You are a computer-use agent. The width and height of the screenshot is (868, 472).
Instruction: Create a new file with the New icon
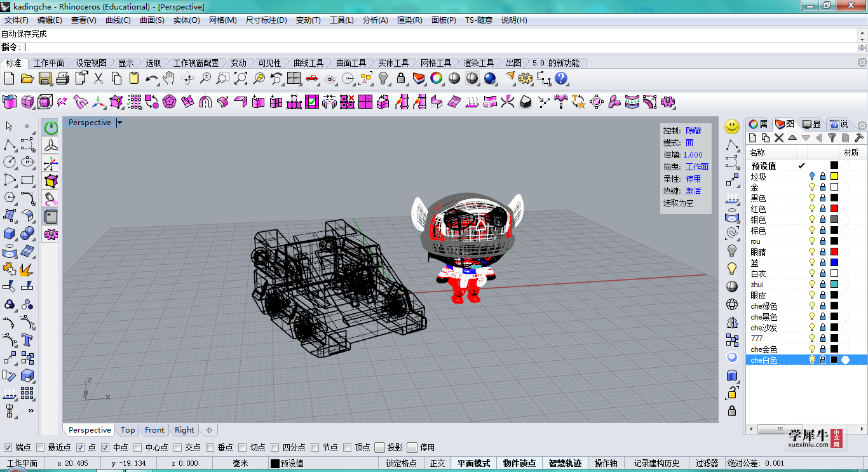(x=10, y=78)
